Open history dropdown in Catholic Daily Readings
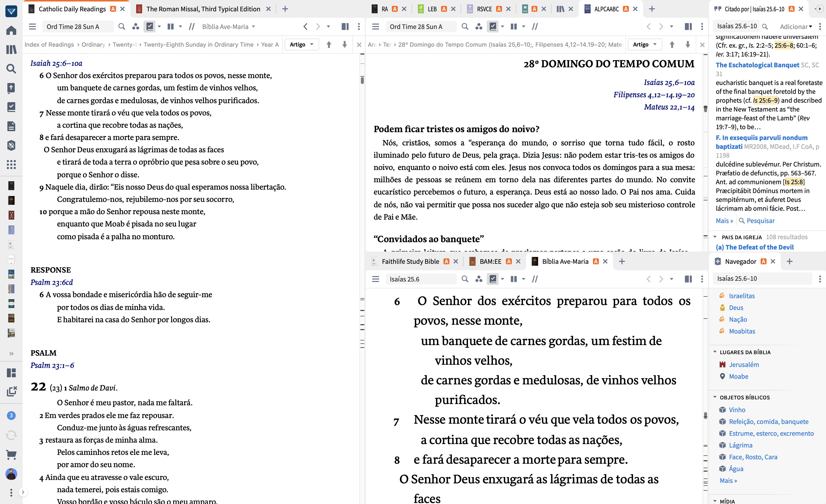 (328, 27)
